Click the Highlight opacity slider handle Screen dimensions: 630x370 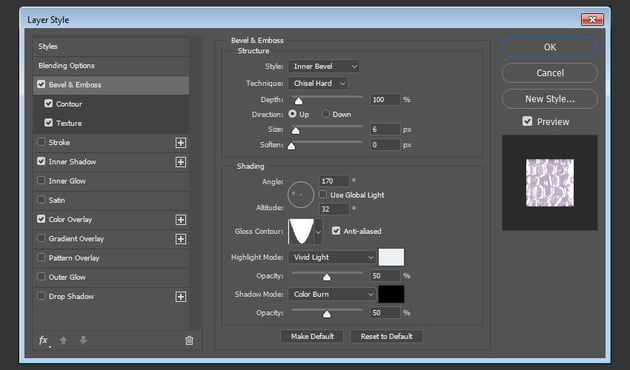327,277
